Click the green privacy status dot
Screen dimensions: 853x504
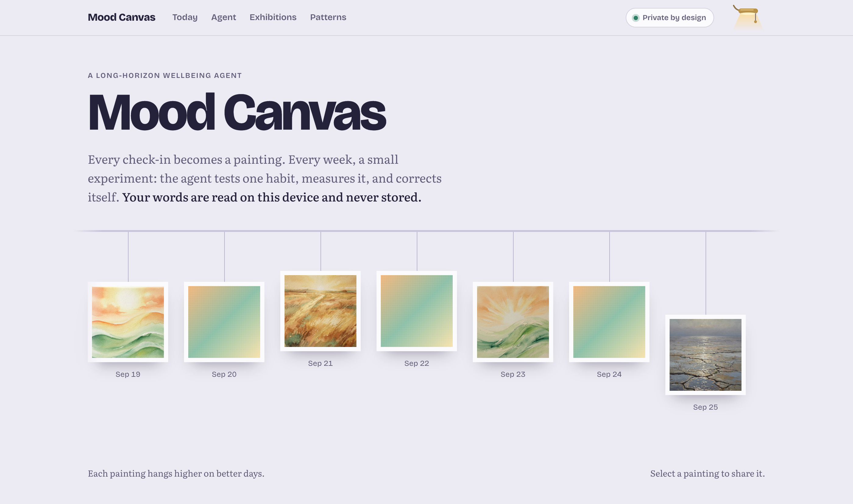click(635, 18)
